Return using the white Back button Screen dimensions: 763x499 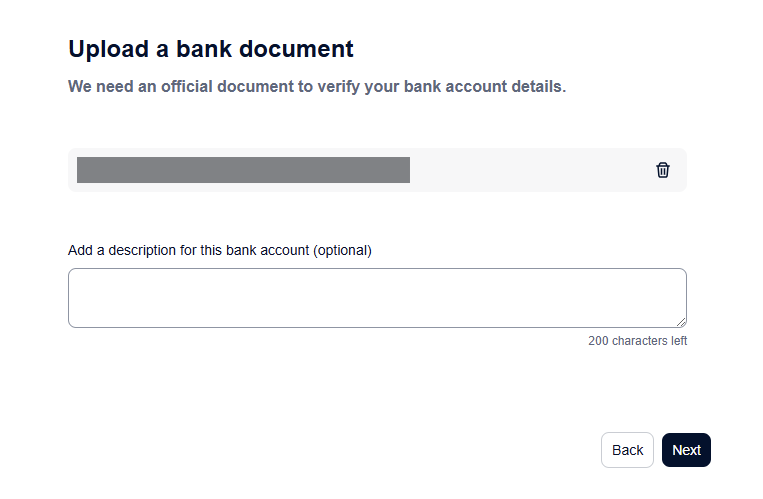pyautogui.click(x=627, y=450)
